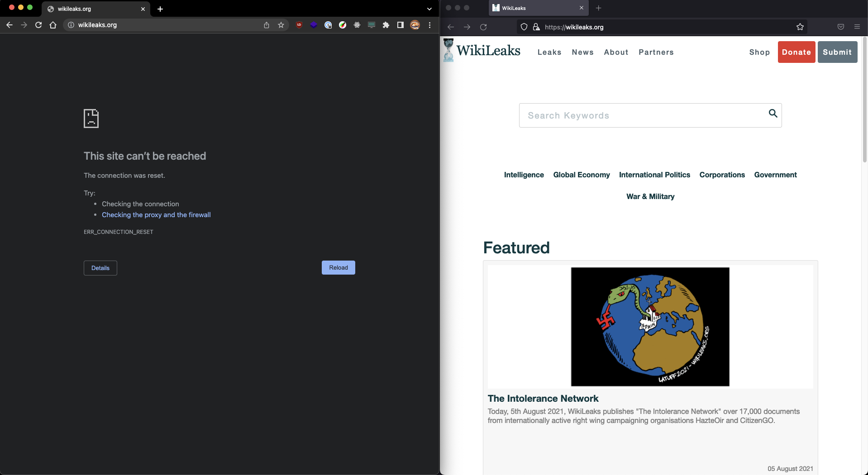Click the WikiLeaks logo
The image size is (868, 475).
[x=482, y=50]
